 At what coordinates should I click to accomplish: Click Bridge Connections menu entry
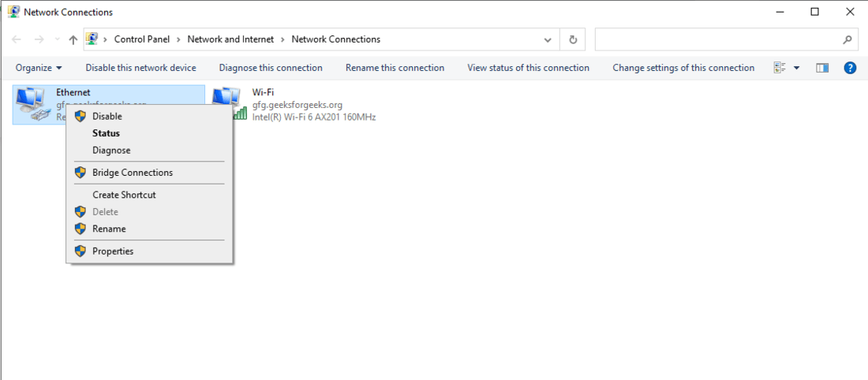point(132,172)
